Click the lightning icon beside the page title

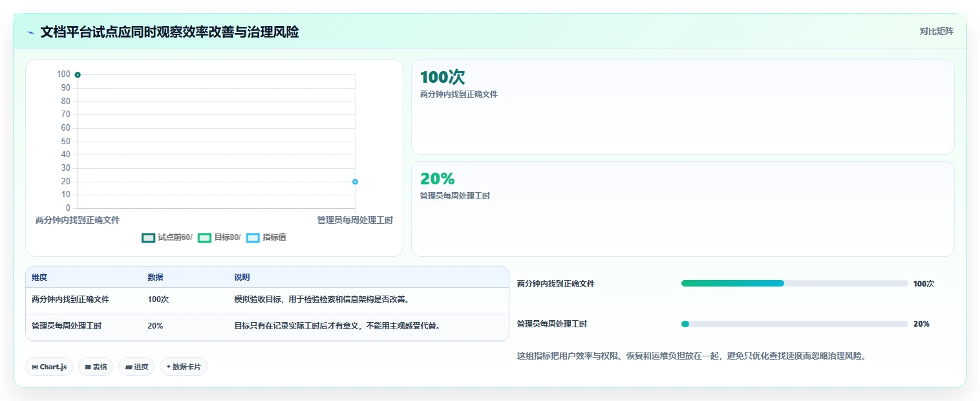click(x=30, y=32)
